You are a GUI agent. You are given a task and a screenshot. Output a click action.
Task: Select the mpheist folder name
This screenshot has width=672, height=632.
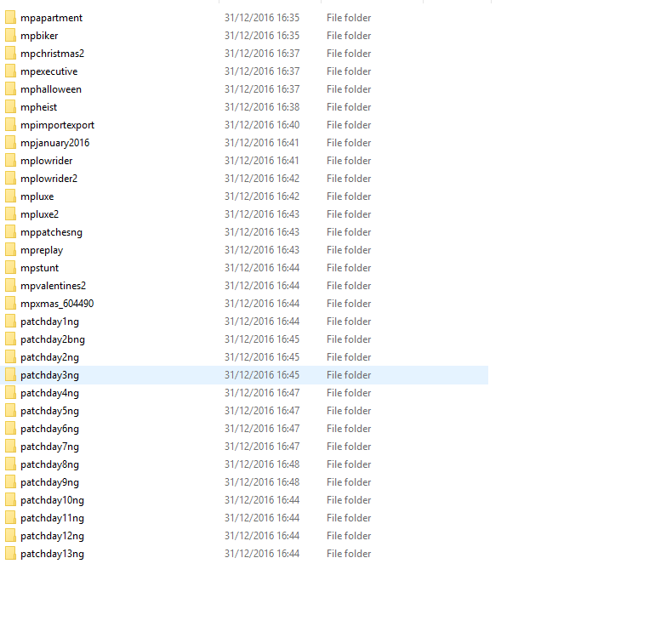pyautogui.click(x=38, y=107)
